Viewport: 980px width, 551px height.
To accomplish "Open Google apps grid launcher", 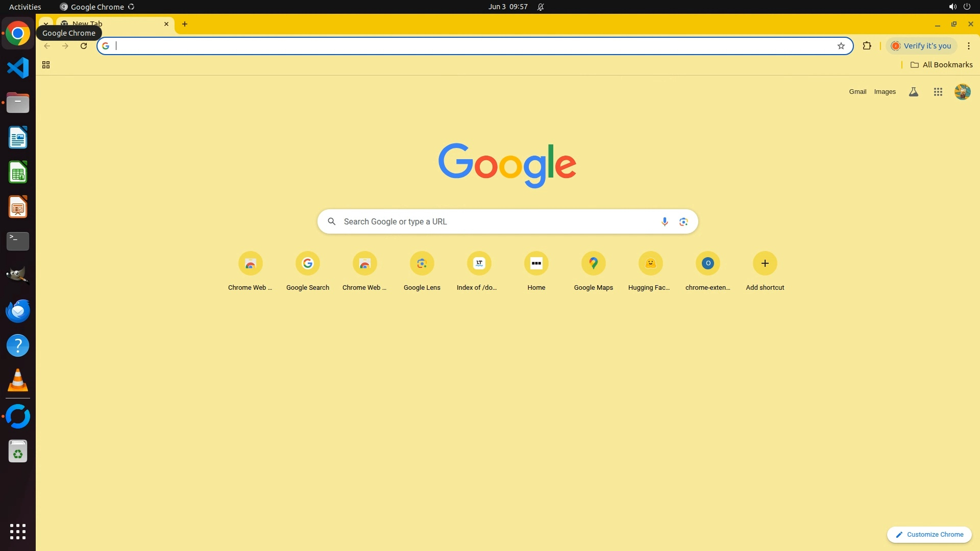I will [938, 92].
